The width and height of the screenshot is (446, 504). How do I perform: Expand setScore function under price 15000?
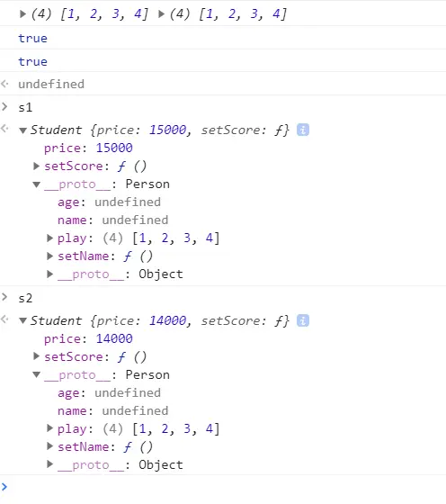click(x=36, y=166)
